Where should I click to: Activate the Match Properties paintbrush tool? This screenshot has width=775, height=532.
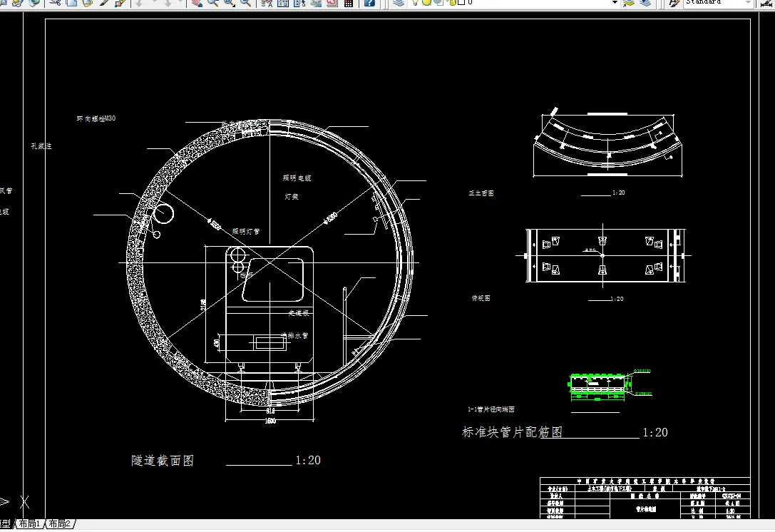[104, 2]
